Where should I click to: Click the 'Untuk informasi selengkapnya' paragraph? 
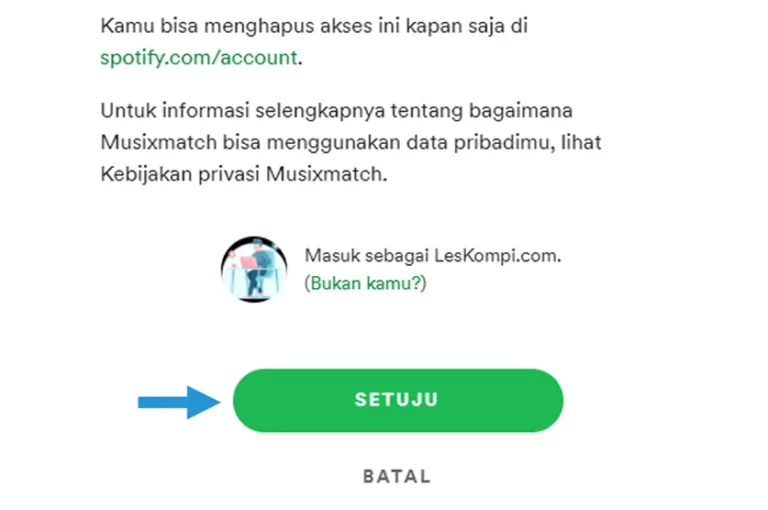(351, 142)
